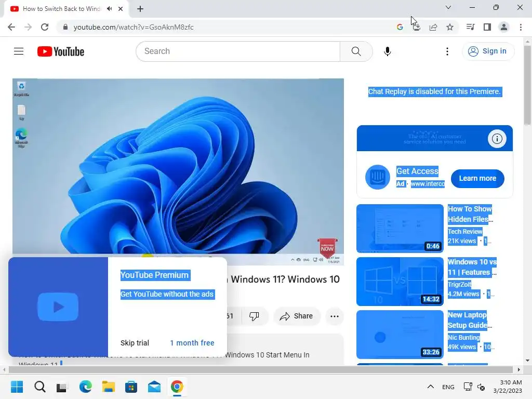Open more actions ellipsis under the video
This screenshot has width=532, height=399.
coord(335,316)
